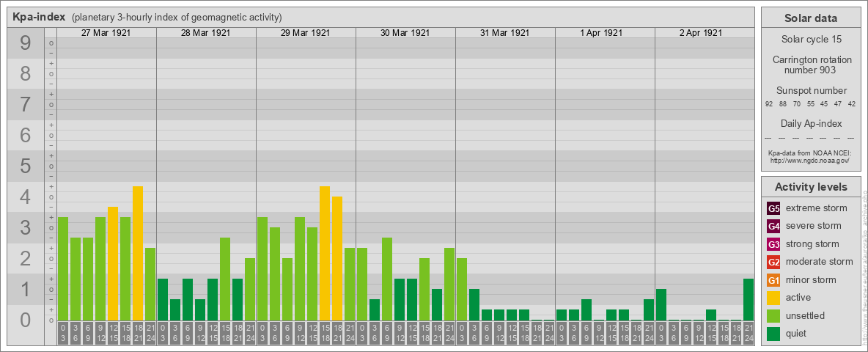Click sunspot number value 55

810,103
